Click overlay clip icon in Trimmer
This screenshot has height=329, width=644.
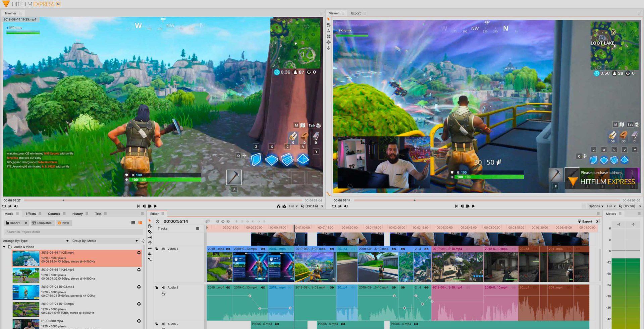284,206
